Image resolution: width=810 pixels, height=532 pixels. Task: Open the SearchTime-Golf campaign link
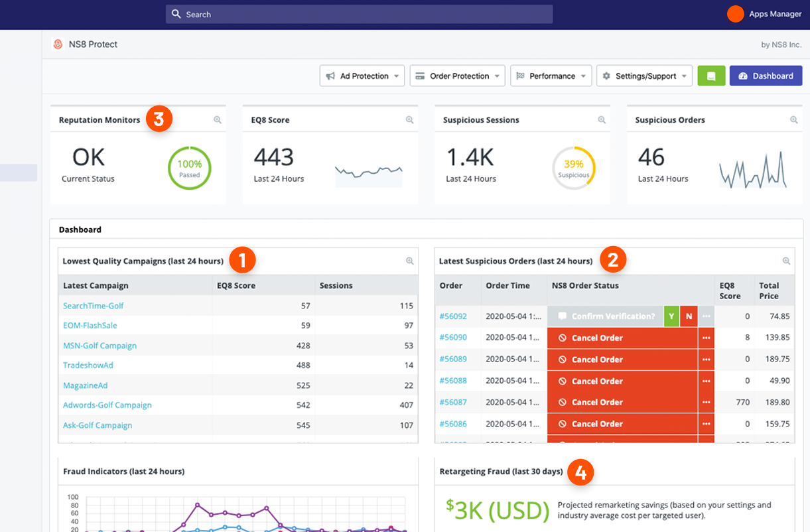[94, 306]
